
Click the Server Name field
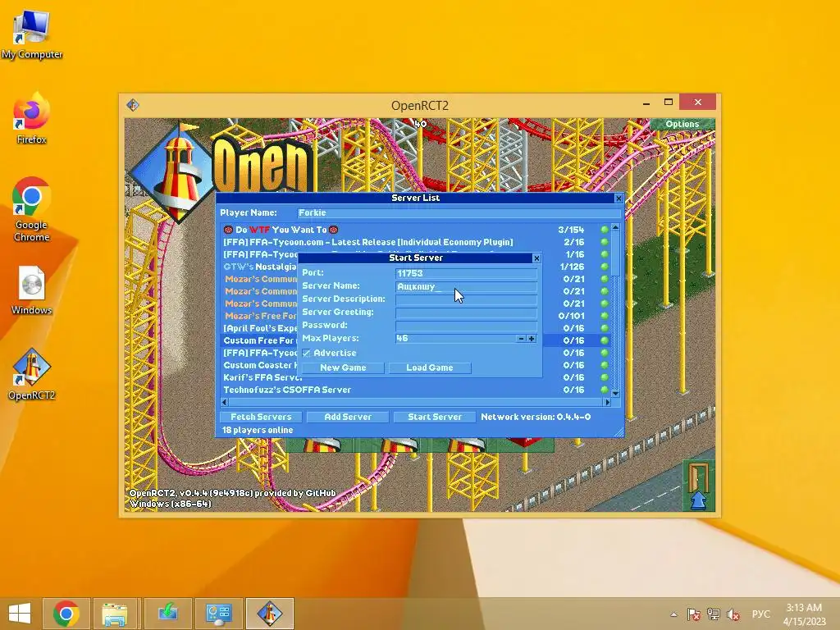pyautogui.click(x=466, y=286)
